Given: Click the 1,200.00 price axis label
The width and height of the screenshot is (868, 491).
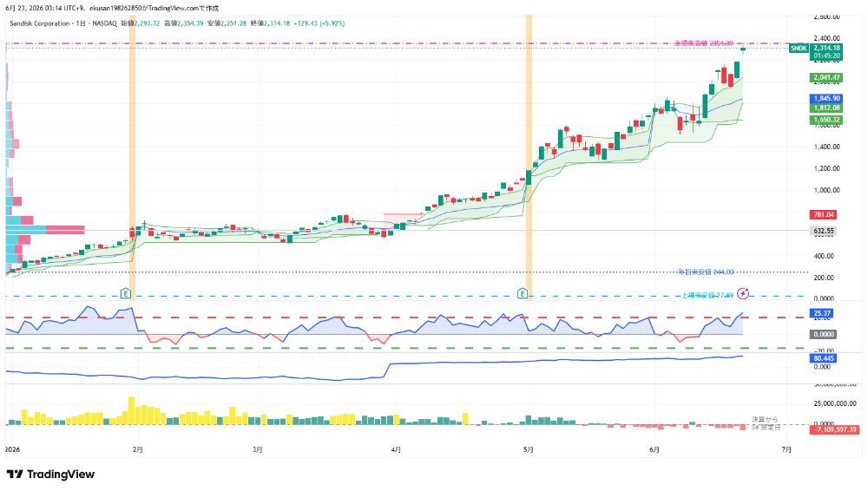Looking at the screenshot, I should (x=826, y=168).
